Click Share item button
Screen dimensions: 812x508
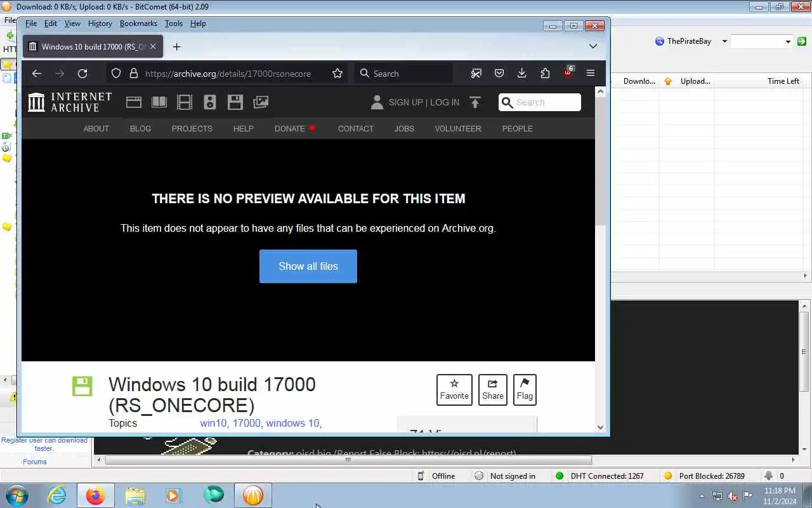493,390
